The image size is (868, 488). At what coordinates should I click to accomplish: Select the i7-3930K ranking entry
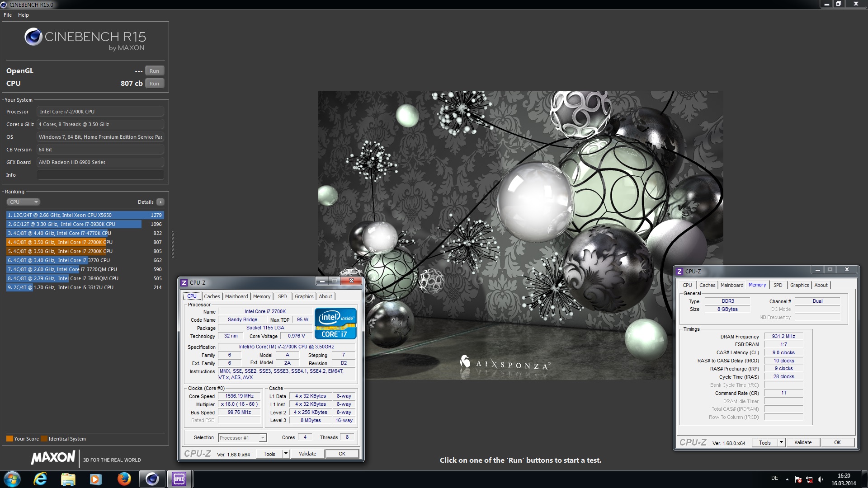click(85, 224)
